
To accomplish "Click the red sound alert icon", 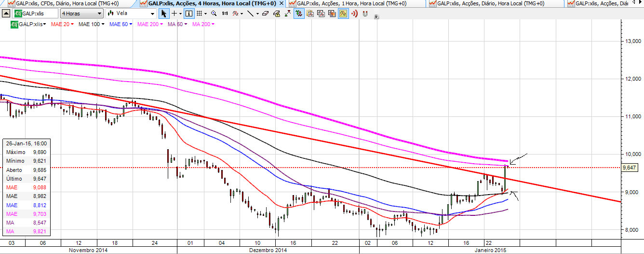I will 354,14.
